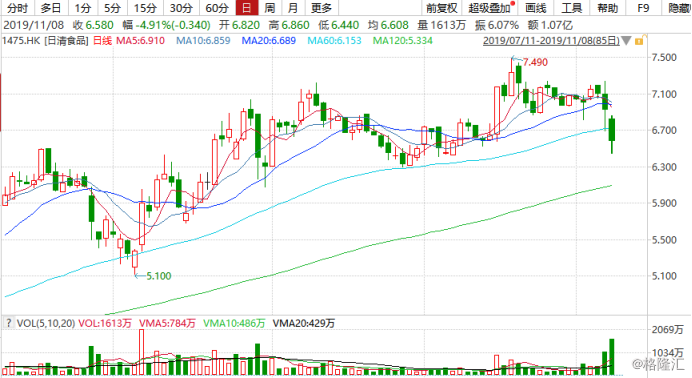692x378 pixels.
Task: Click the 额 1.07亿 turnover value
Action: click(549, 25)
